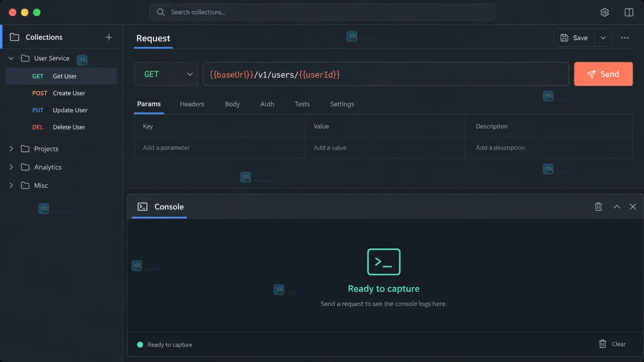Screen dimensions: 644x362
Task: Close the Console panel
Action: coord(633,206)
